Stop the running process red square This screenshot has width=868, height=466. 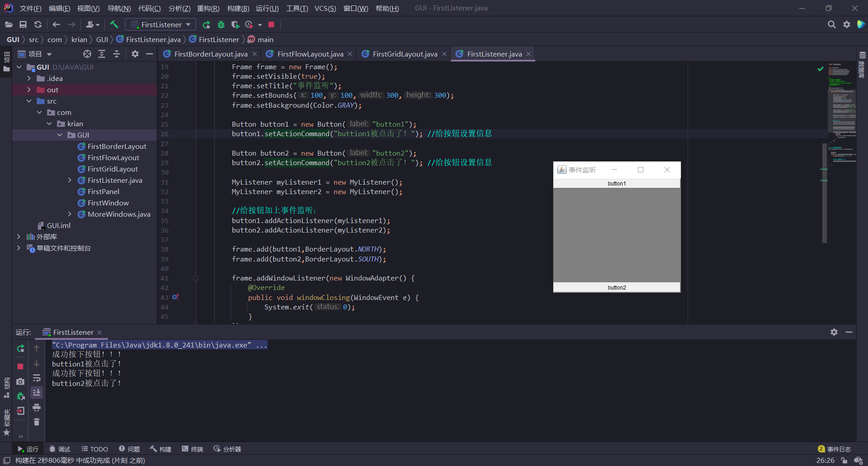tap(271, 25)
